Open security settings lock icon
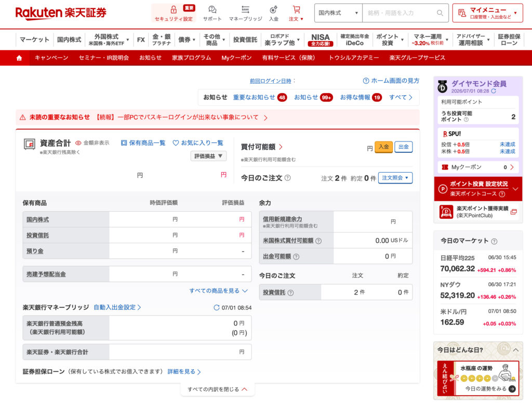This screenshot has height=403, width=532. coord(174,9)
